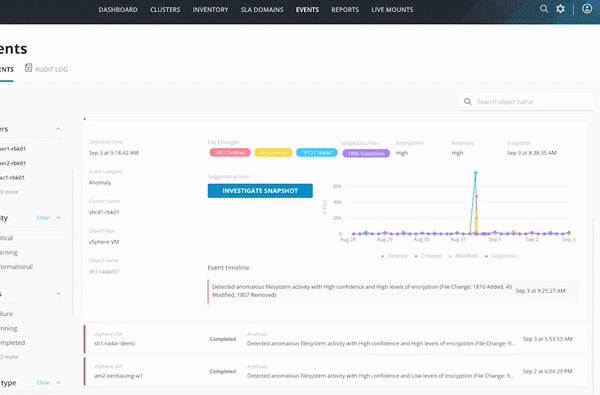
Task: Open Clusters menu
Action: [165, 10]
